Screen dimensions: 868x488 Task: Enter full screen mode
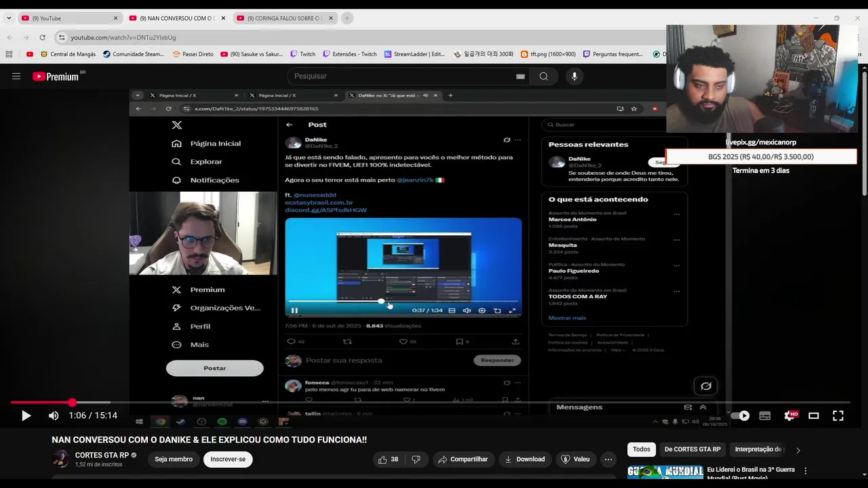838,415
